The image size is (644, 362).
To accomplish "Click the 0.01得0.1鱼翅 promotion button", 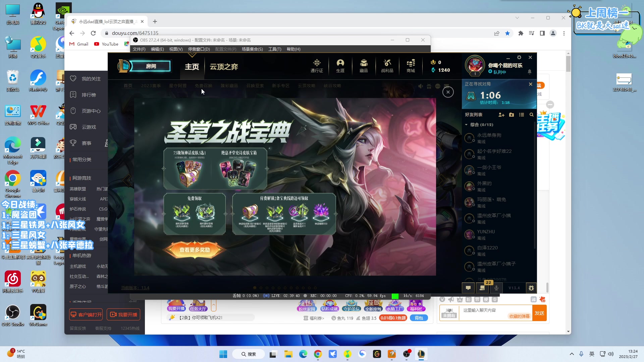I will tap(393, 318).
